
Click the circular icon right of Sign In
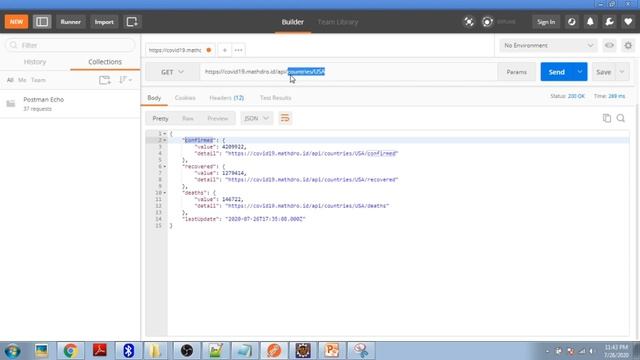coord(571,22)
